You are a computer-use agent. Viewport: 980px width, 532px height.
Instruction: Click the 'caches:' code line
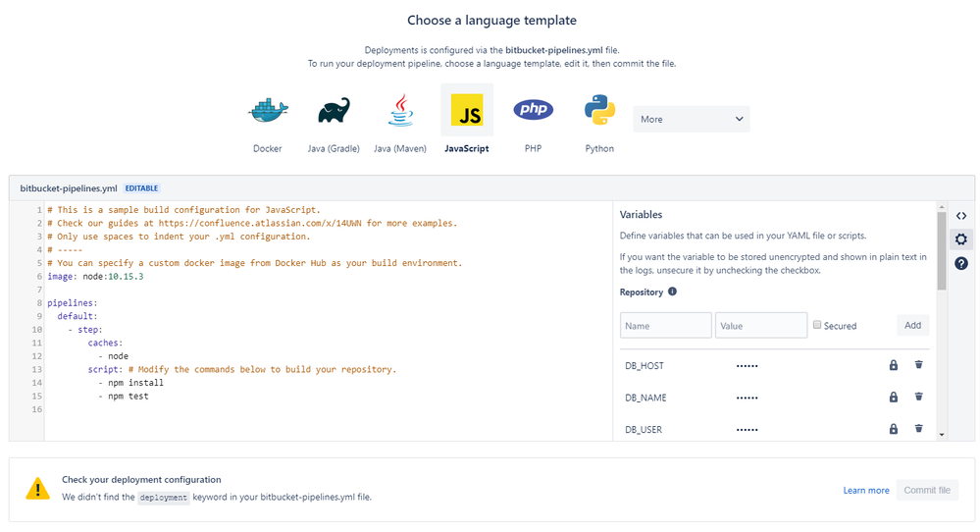106,343
